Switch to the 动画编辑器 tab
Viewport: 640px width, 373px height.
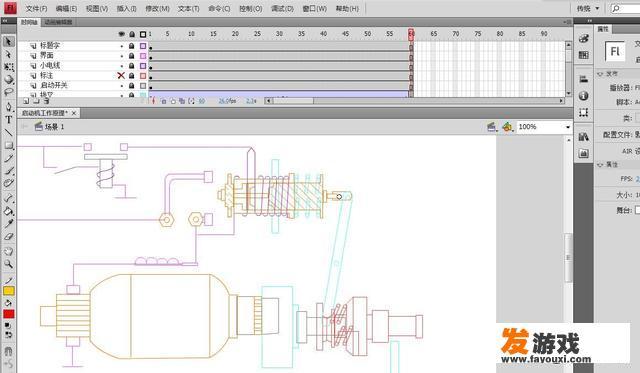[58, 22]
